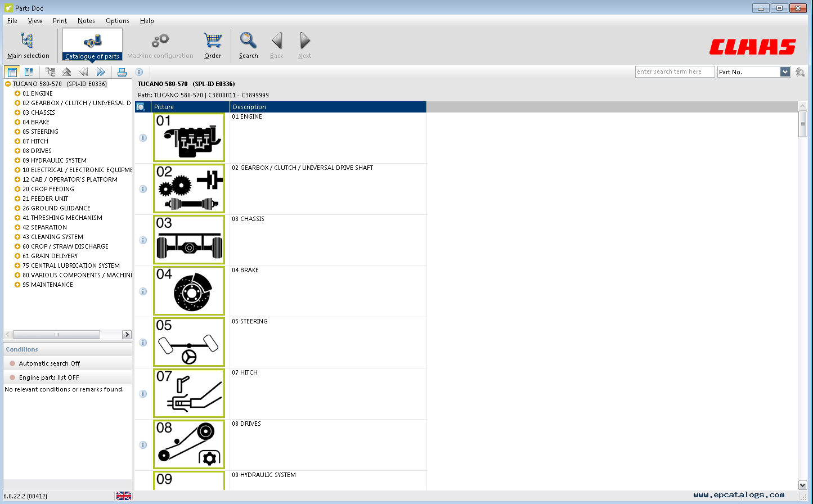Click info icon for 04 BRAKE row
This screenshot has width=813, height=504.
pos(143,291)
